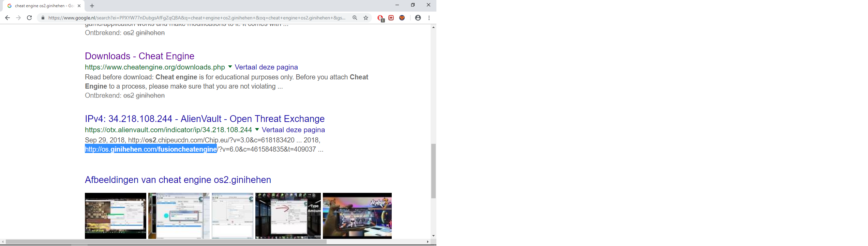868x246 pixels.
Task: Minimize the Chrome window
Action: pos(397,5)
